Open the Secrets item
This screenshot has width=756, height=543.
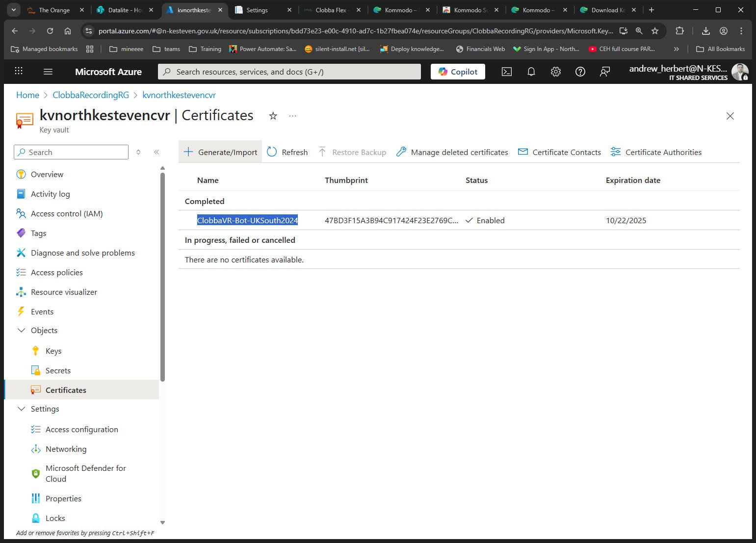point(58,370)
